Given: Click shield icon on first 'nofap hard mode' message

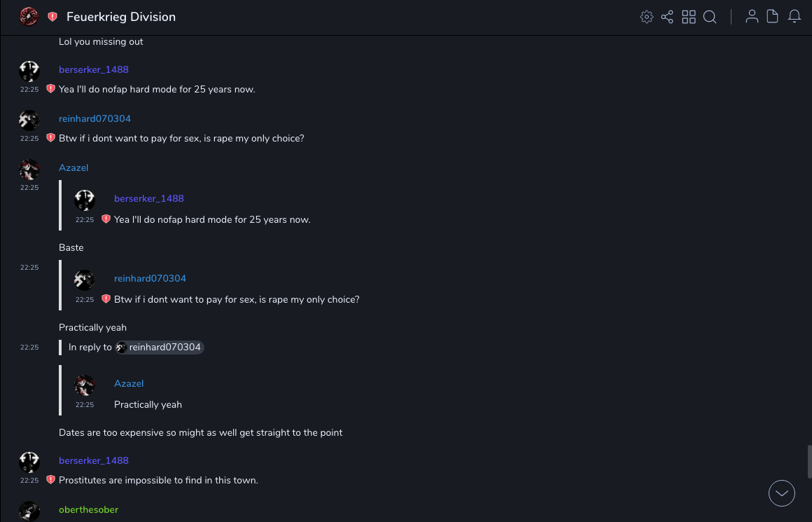Looking at the screenshot, I should point(50,89).
